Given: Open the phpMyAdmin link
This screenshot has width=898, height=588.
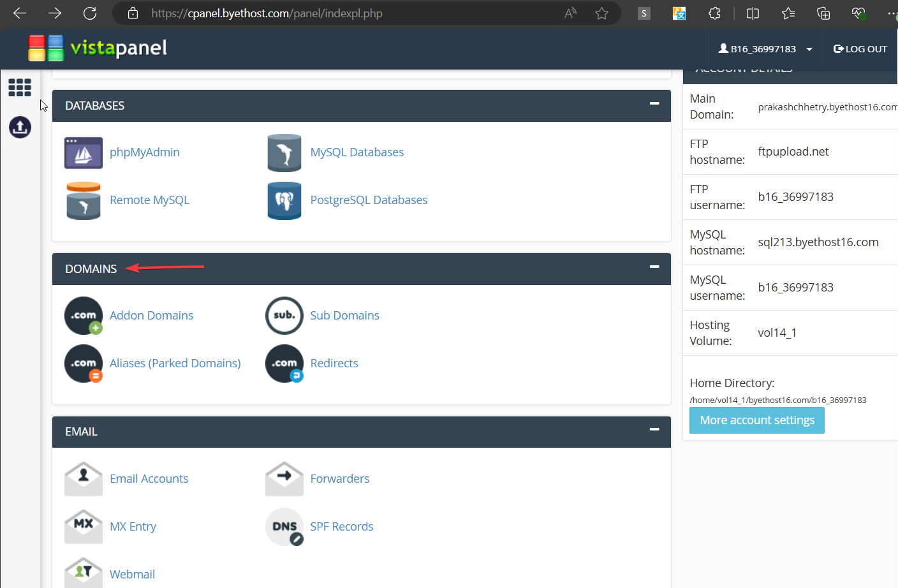Looking at the screenshot, I should pos(145,152).
